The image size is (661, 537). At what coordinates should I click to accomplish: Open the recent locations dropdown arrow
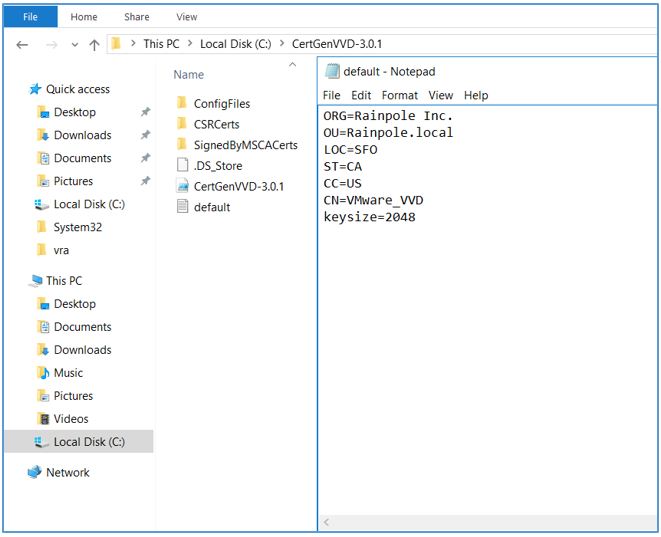coord(75,45)
